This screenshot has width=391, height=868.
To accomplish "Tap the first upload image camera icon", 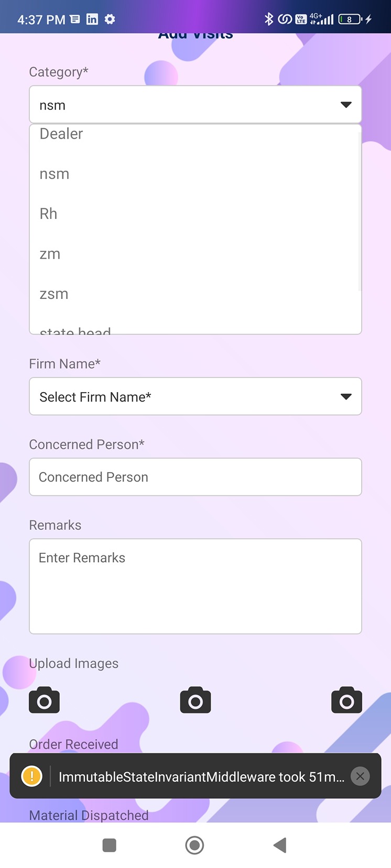I will tap(45, 700).
